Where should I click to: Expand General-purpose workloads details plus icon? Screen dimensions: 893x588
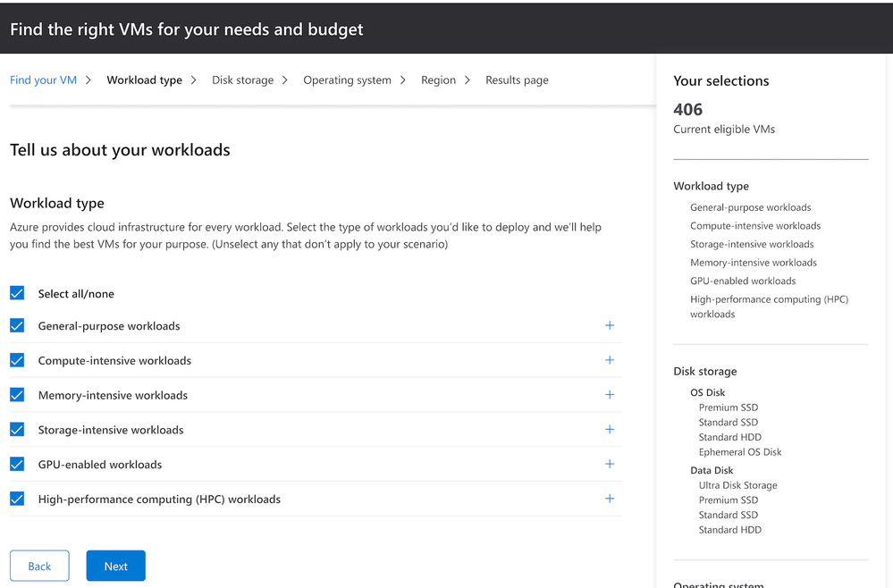click(610, 325)
